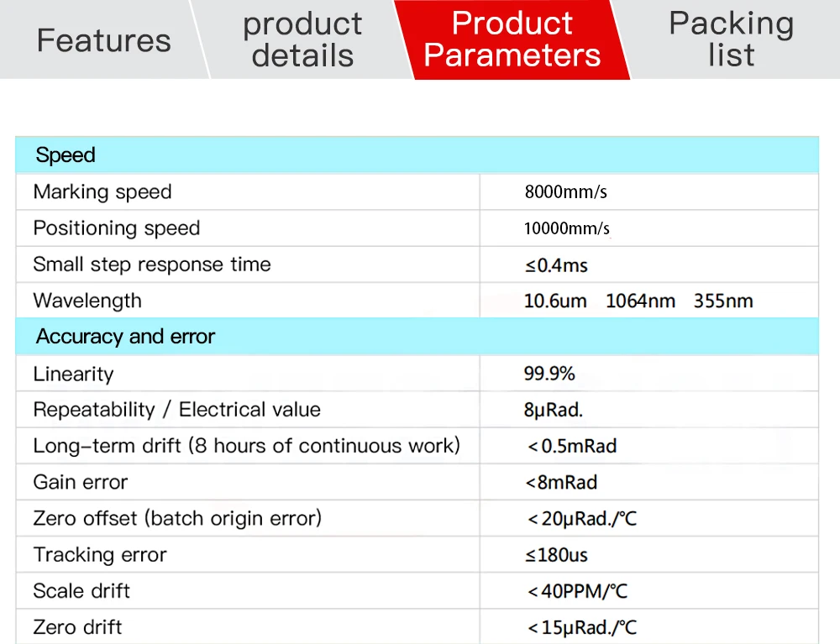Select the Product Parameters tab

[x=512, y=39]
